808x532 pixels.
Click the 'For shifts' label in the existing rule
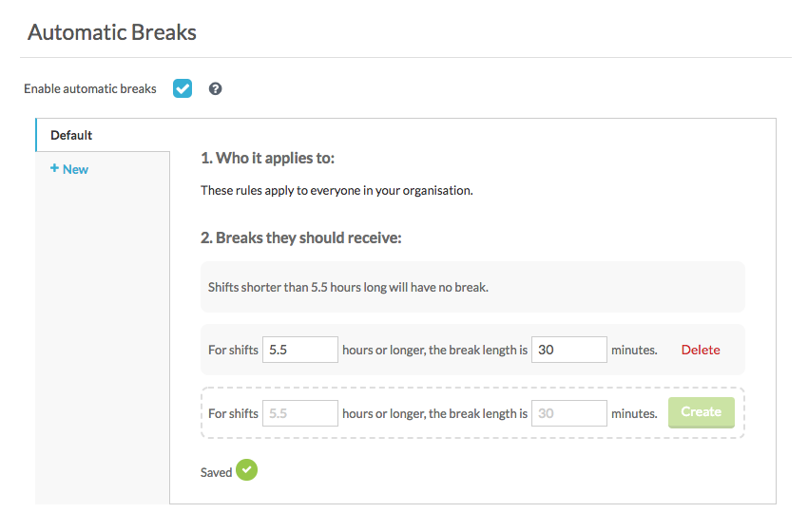233,350
